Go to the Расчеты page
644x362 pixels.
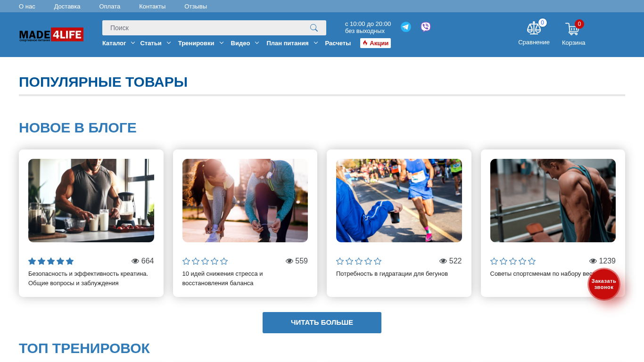click(338, 43)
